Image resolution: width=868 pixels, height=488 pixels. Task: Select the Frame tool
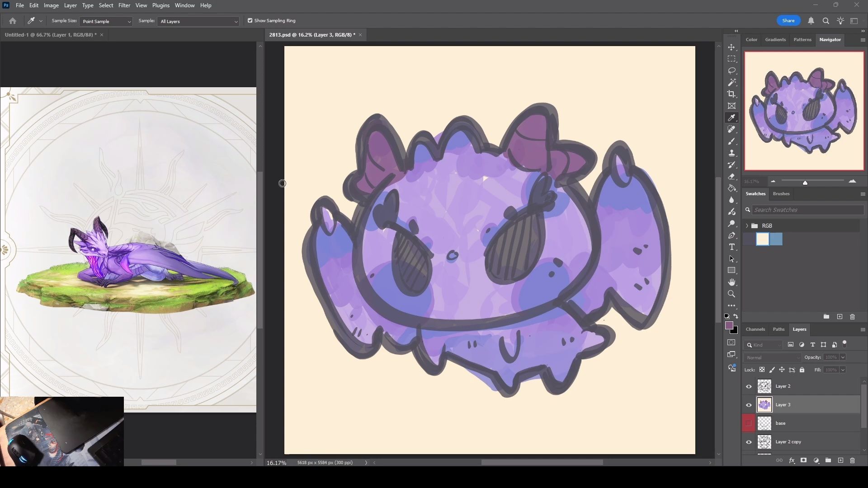click(731, 106)
